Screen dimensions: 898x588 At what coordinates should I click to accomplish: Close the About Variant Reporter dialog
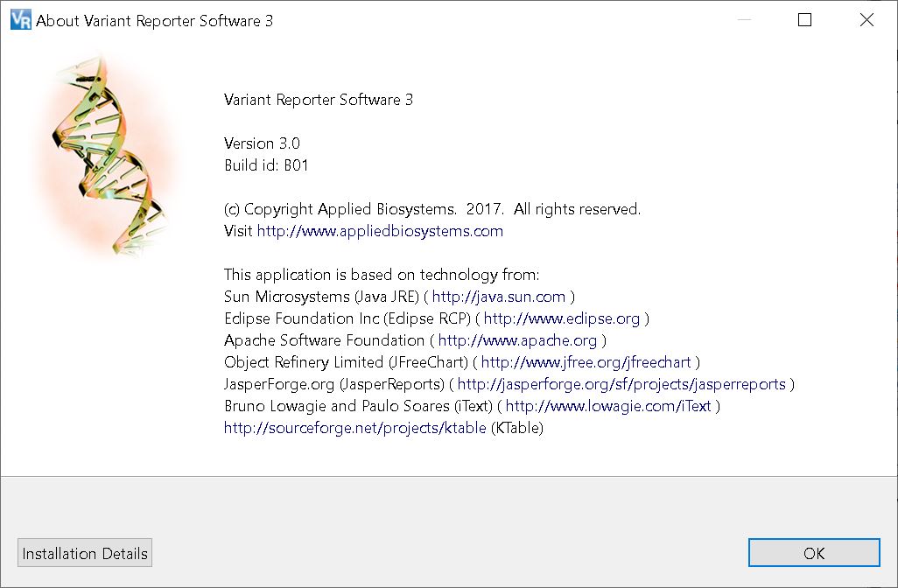click(866, 20)
